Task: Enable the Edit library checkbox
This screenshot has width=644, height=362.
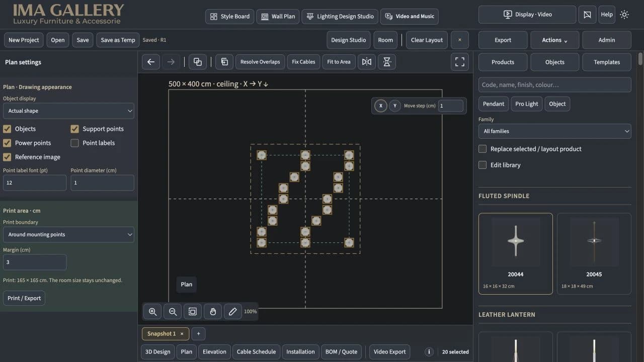Action: (x=482, y=165)
